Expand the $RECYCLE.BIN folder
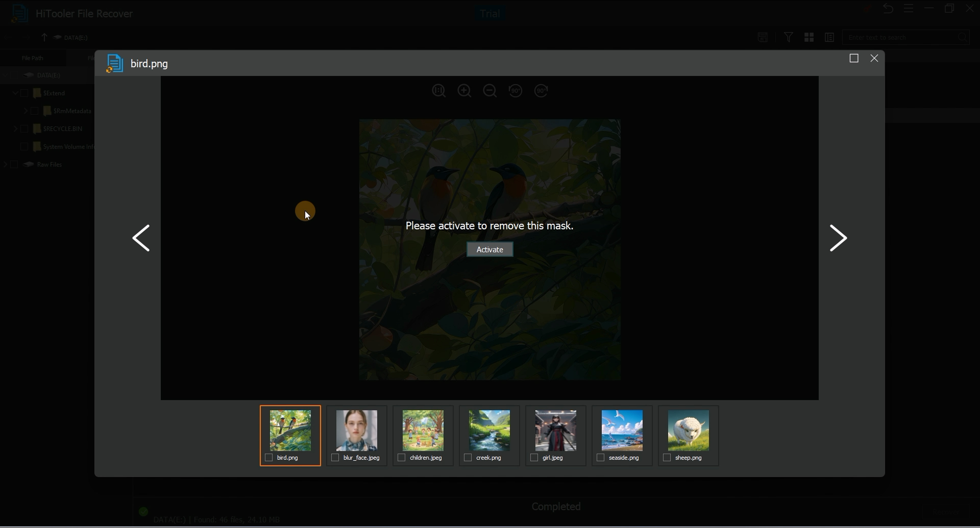This screenshot has height=528, width=980. pyautogui.click(x=15, y=129)
